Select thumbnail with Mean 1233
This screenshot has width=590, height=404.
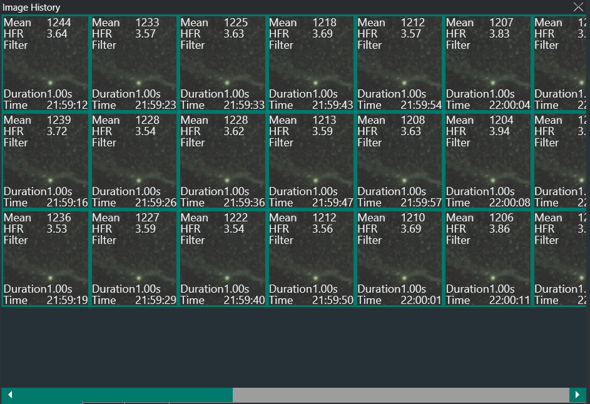134,63
